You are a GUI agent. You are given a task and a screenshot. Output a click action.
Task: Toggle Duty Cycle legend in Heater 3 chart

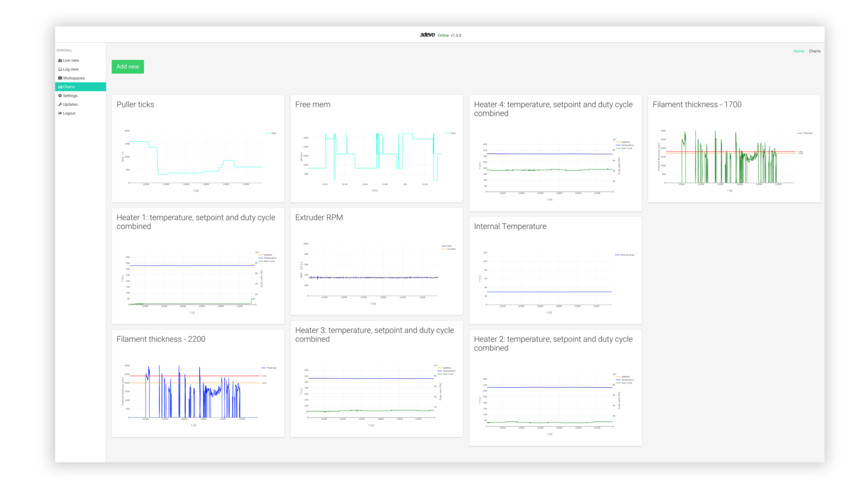pos(446,375)
